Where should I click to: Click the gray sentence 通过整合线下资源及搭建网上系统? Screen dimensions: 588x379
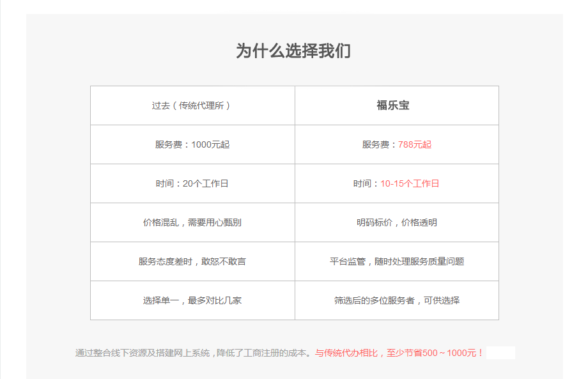tap(143, 353)
